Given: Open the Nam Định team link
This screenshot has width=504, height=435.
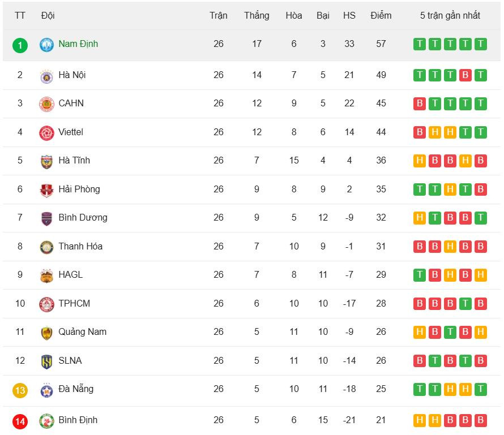Looking at the screenshot, I should click(x=78, y=44).
